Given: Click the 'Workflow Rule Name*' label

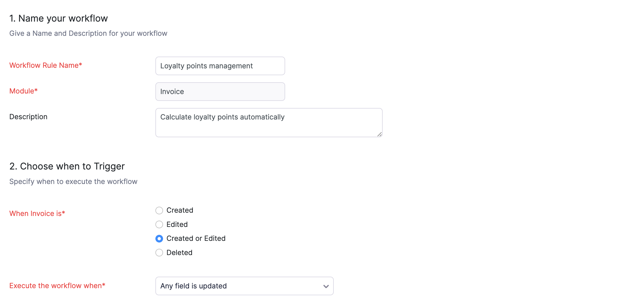Looking at the screenshot, I should click(46, 65).
